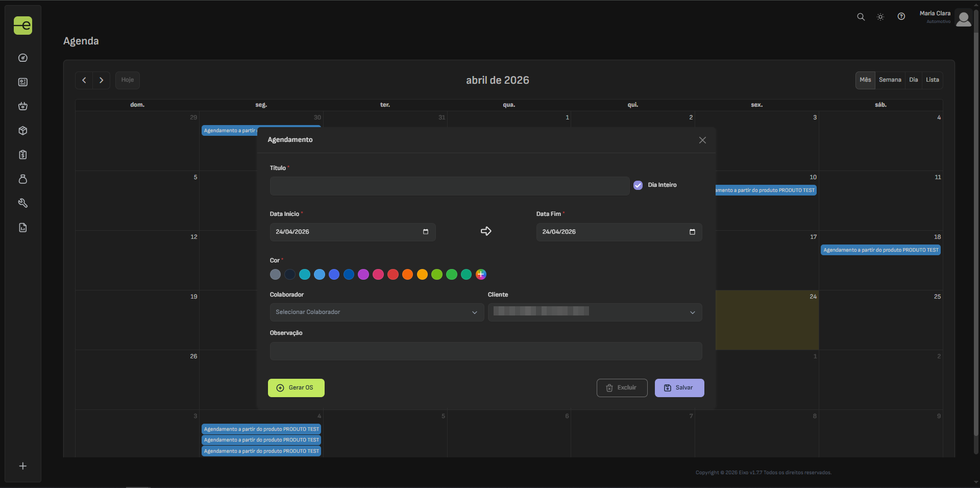
Task: Select the orange color swatch
Action: [x=407, y=275]
